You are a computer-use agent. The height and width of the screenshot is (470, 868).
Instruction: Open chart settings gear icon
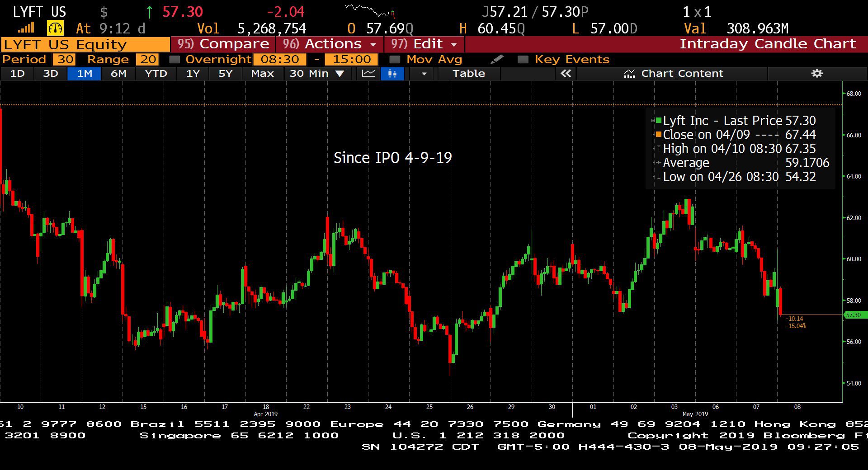click(816, 73)
